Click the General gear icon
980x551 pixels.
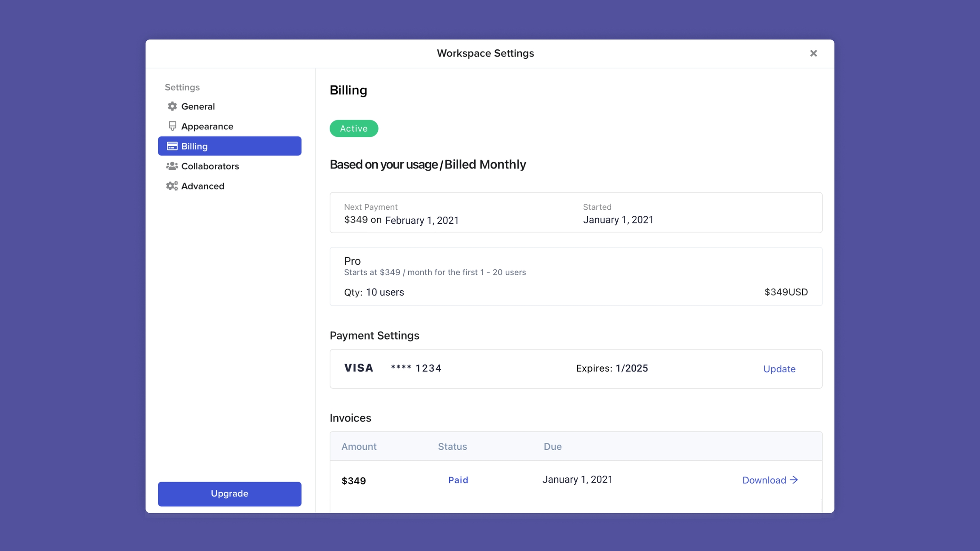[172, 106]
